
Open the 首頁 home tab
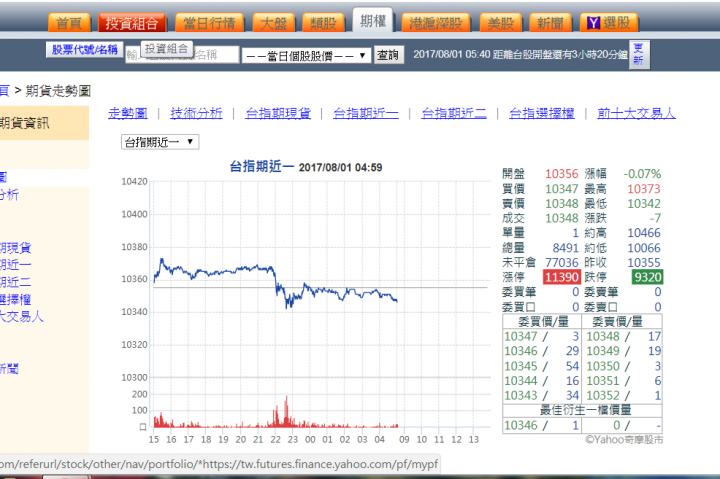click(x=69, y=23)
